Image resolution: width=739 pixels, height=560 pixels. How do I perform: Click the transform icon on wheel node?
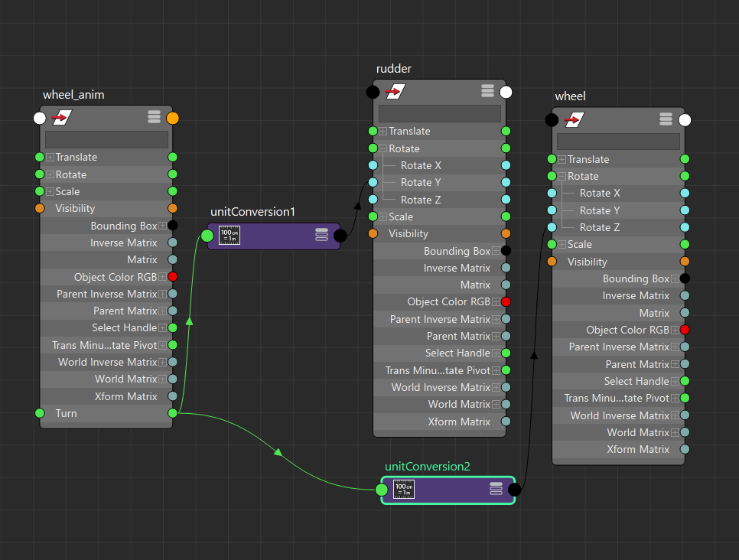click(x=574, y=119)
